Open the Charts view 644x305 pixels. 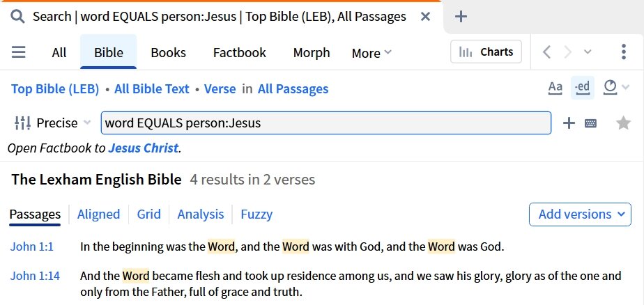coord(486,52)
